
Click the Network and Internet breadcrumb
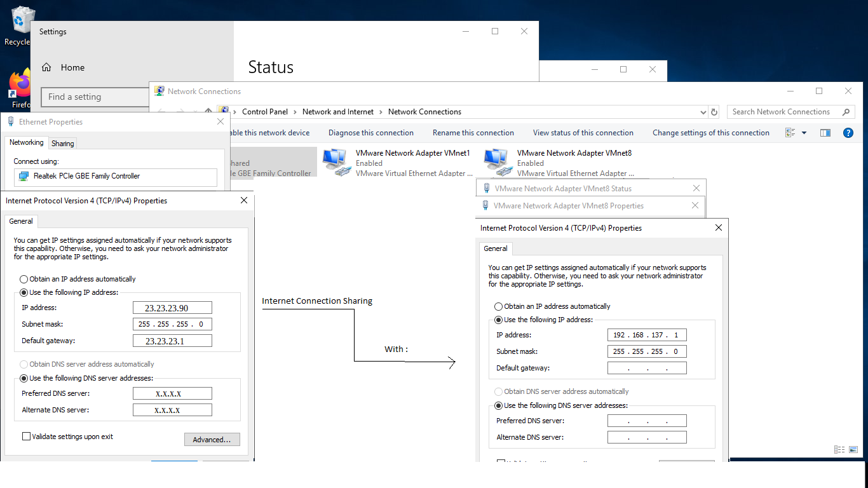coord(338,112)
